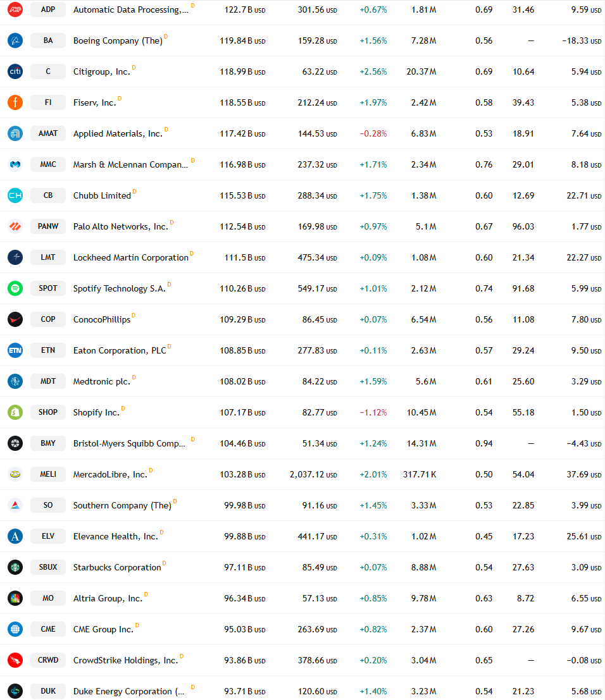Open the ADP ticker symbol

pyautogui.click(x=48, y=9)
